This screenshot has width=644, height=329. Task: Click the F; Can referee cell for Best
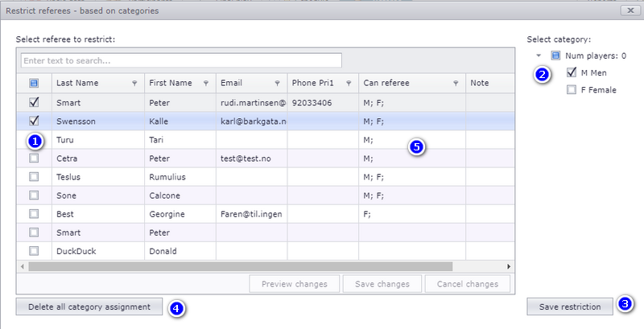coord(412,214)
